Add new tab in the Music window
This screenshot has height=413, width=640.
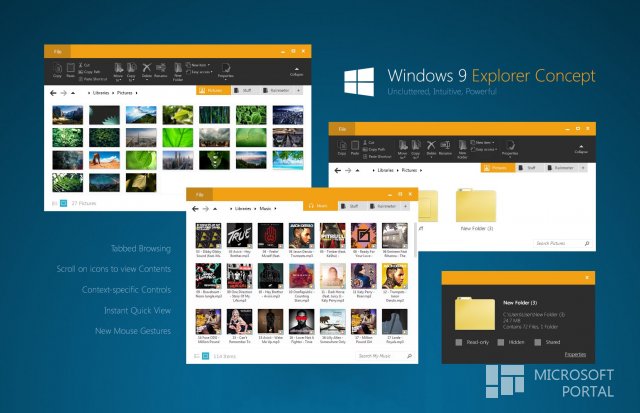click(405, 206)
